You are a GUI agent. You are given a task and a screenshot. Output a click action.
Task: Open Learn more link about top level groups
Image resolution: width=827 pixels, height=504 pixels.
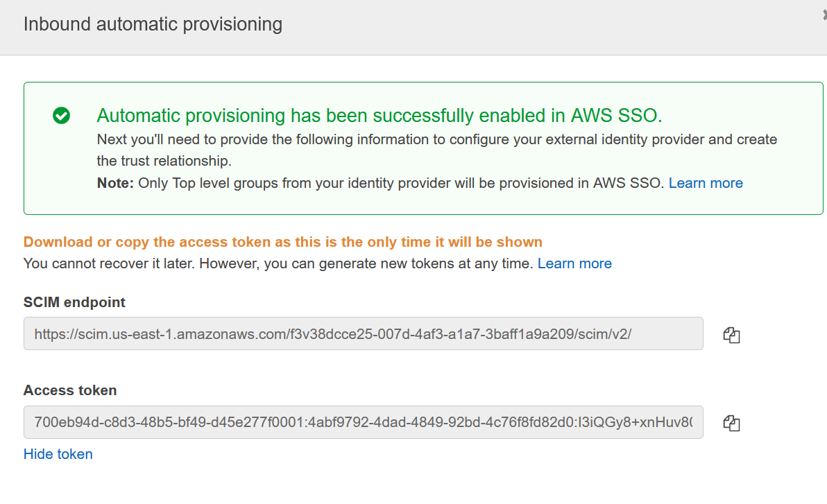706,183
